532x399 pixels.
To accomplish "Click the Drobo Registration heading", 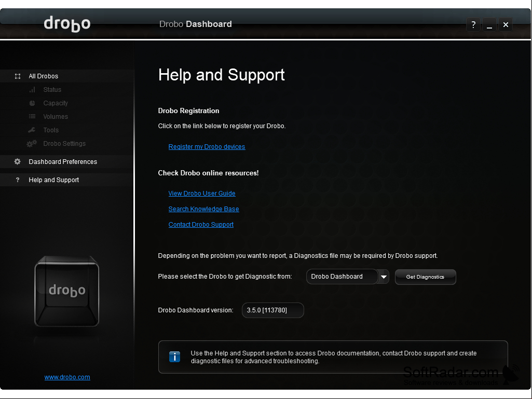I will [188, 111].
